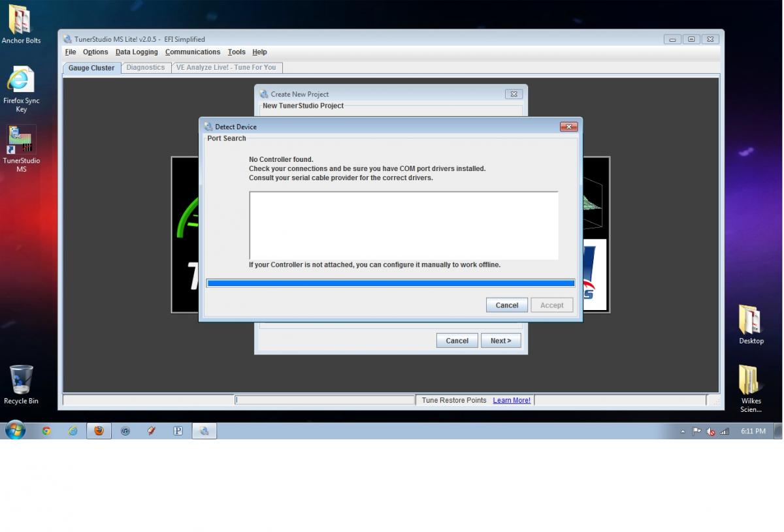Open the Communications menu
Image resolution: width=784 pixels, height=532 pixels.
[x=193, y=52]
